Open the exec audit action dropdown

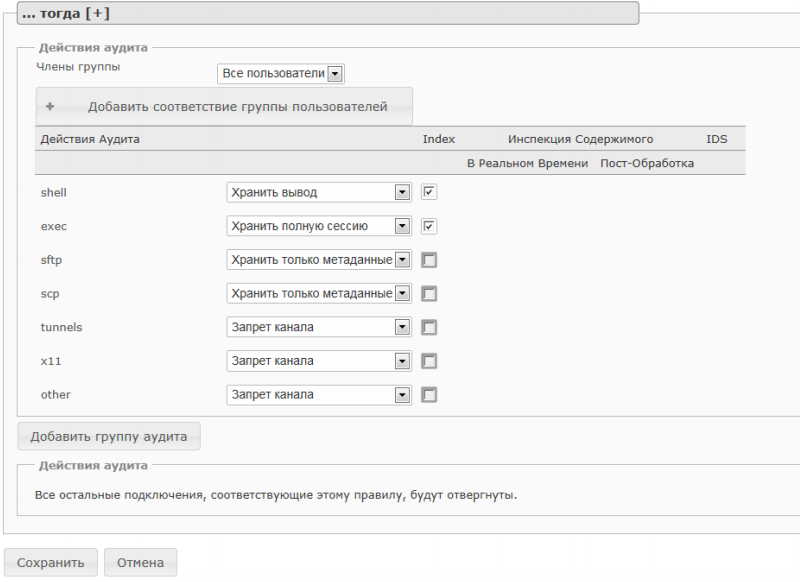[319, 226]
